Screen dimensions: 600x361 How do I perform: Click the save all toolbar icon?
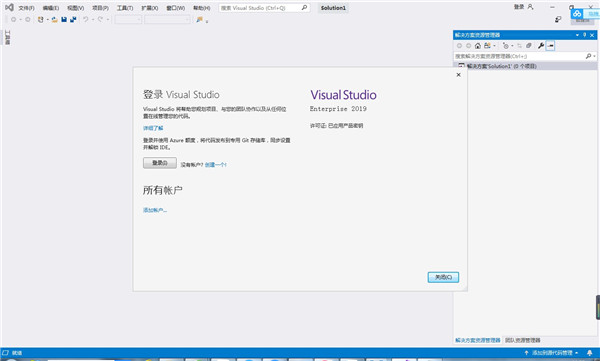73,20
